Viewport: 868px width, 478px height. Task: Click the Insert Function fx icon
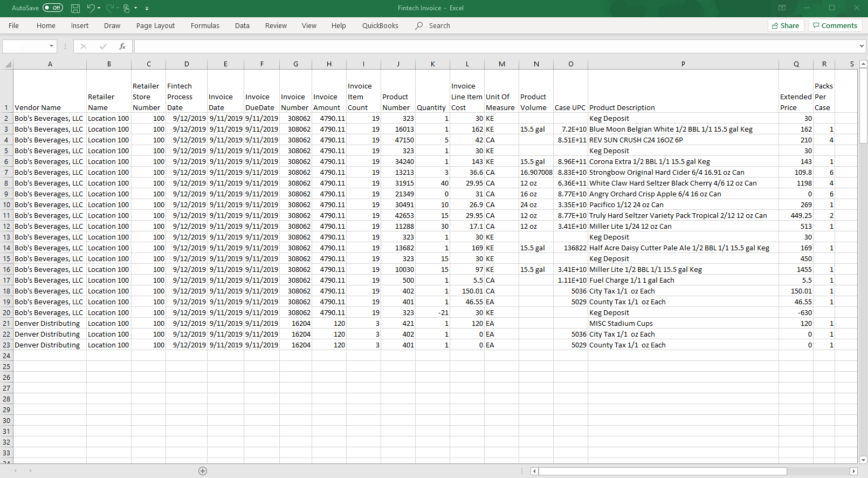click(x=122, y=46)
